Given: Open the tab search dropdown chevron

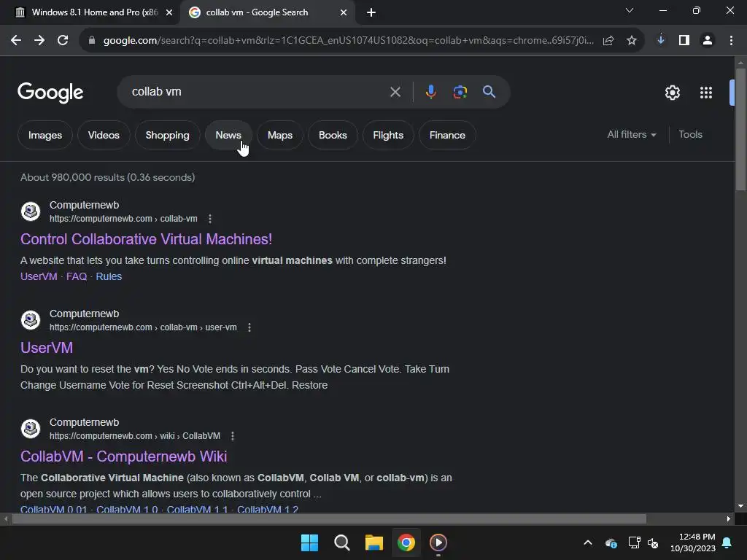Looking at the screenshot, I should (x=630, y=10).
